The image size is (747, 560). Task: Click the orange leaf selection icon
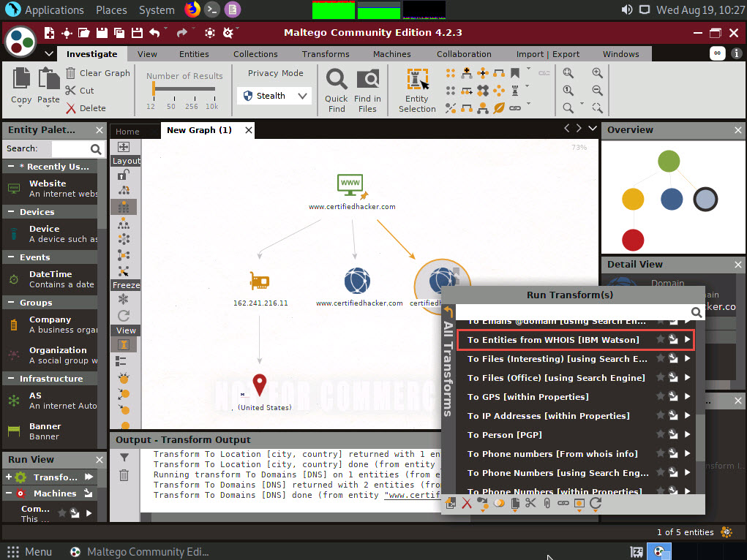499,108
